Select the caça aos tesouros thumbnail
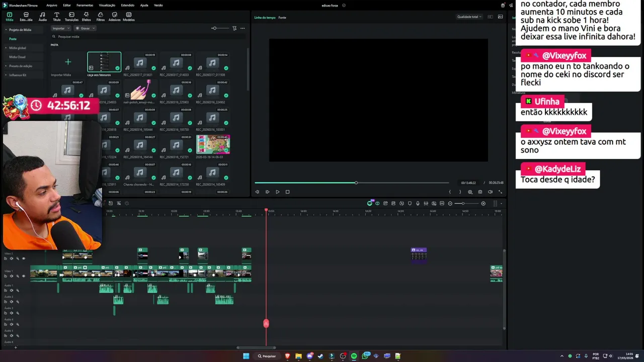 click(x=104, y=62)
